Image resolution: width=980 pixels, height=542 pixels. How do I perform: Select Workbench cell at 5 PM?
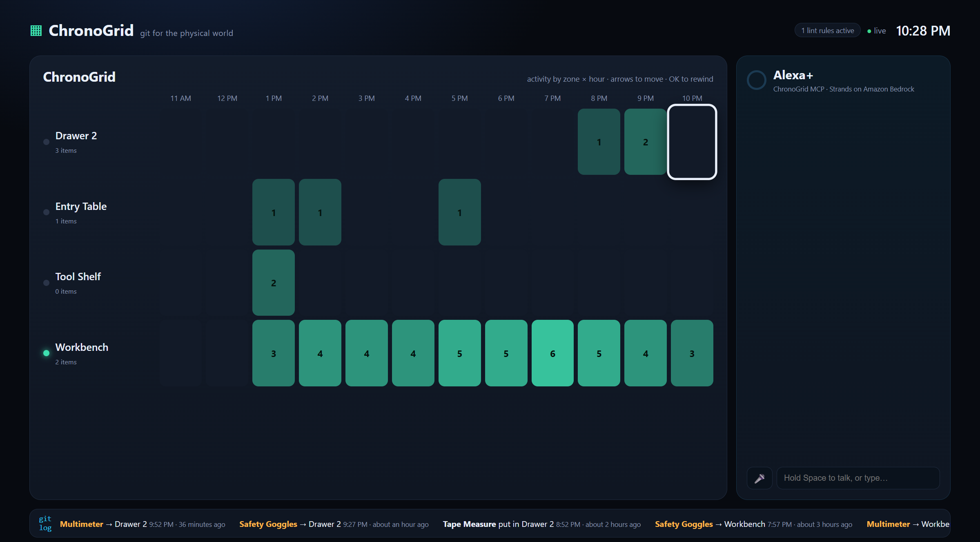[x=460, y=353]
